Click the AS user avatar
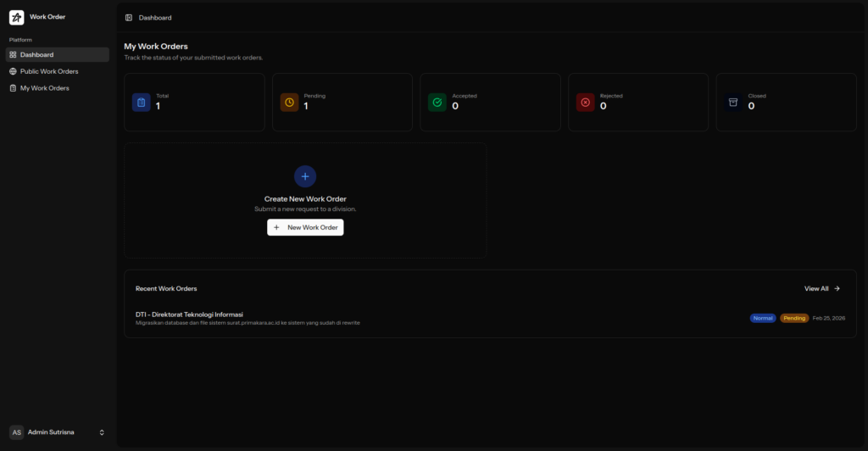 17,432
